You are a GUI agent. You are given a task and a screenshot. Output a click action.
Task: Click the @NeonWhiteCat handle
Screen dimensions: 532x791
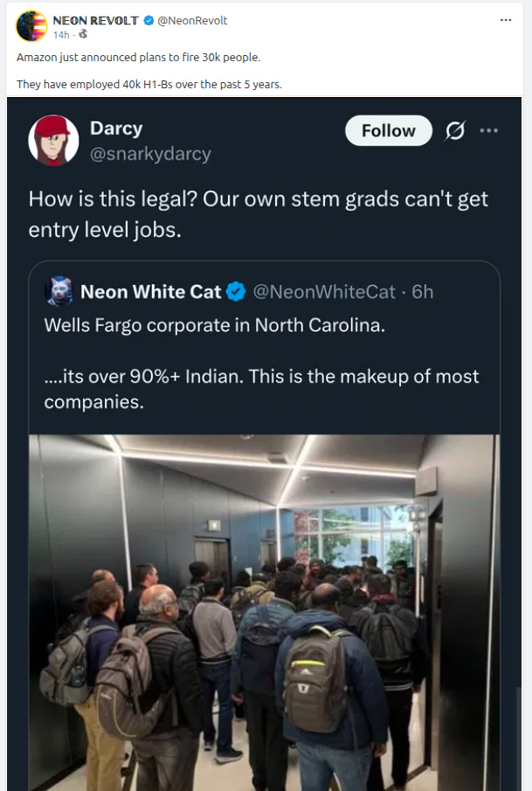tap(324, 292)
